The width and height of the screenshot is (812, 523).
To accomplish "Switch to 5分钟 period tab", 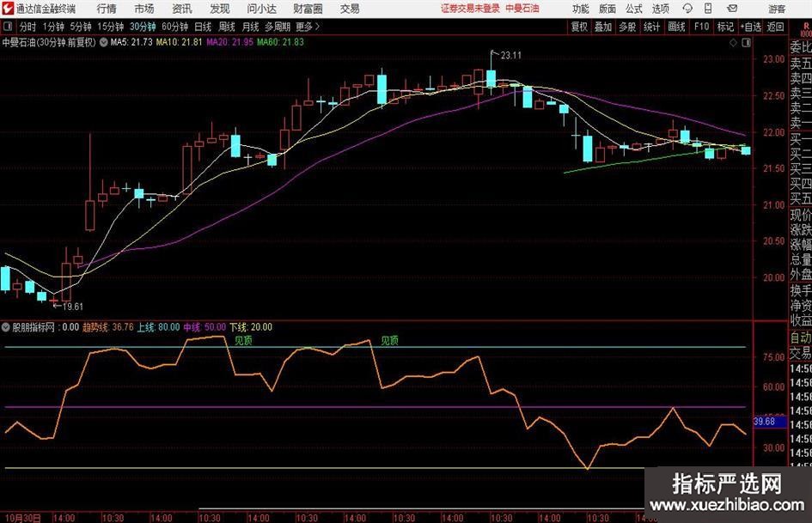I will pyautogui.click(x=81, y=27).
